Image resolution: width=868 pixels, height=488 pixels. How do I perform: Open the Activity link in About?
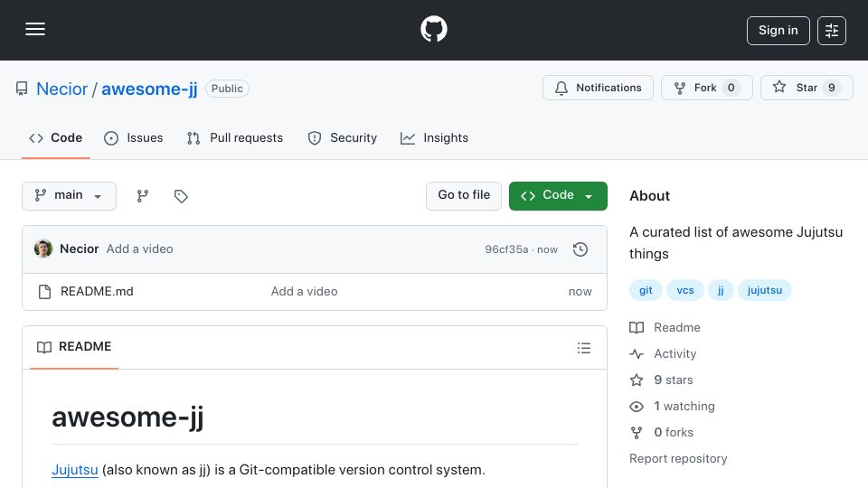pyautogui.click(x=663, y=353)
